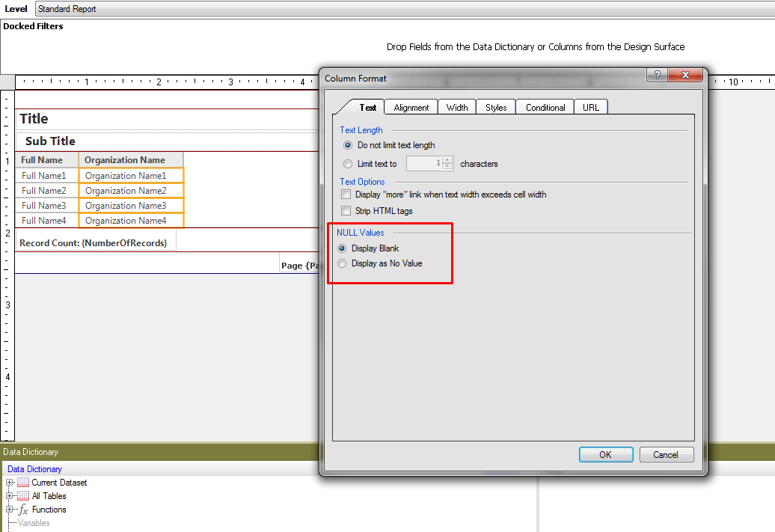
Task: Switch to the URL tab
Action: pyautogui.click(x=590, y=107)
